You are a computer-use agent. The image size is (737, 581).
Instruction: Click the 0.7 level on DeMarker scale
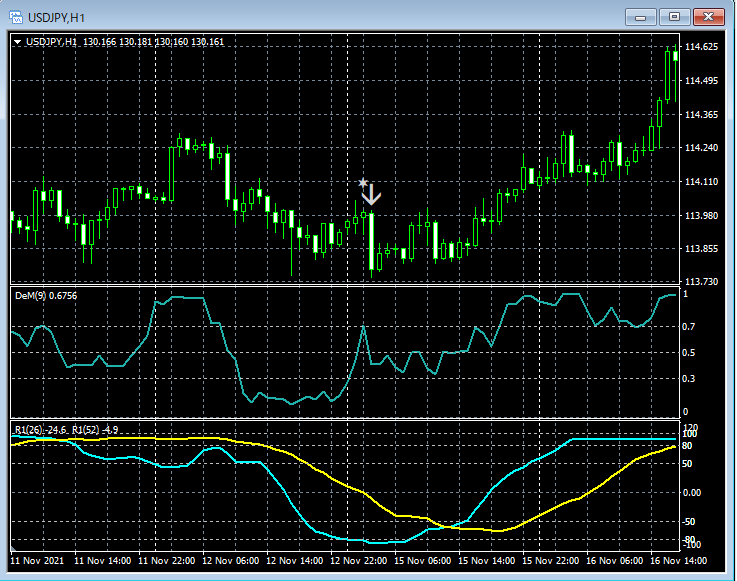pos(689,326)
